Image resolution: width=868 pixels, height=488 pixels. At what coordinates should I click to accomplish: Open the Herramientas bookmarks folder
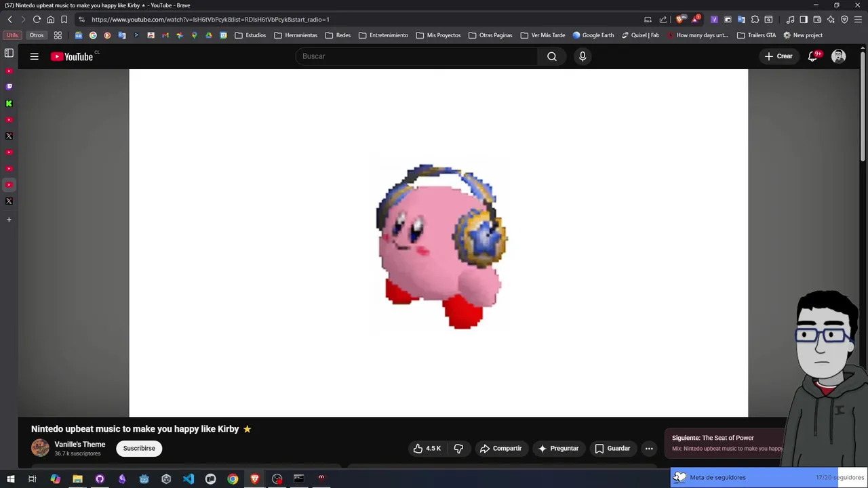[296, 35]
